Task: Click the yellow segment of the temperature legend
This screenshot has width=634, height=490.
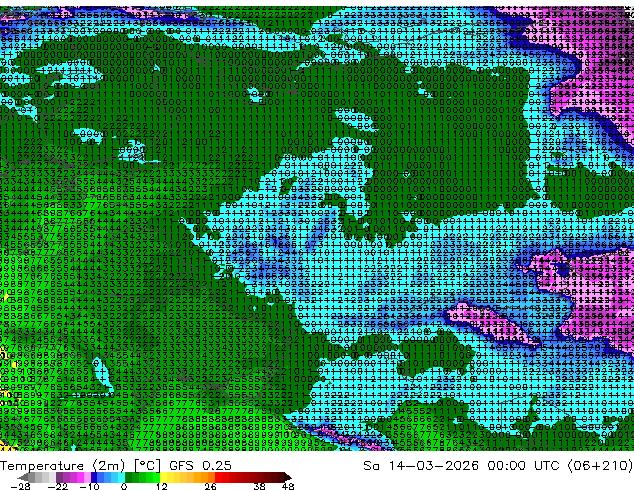Action: 163,477
